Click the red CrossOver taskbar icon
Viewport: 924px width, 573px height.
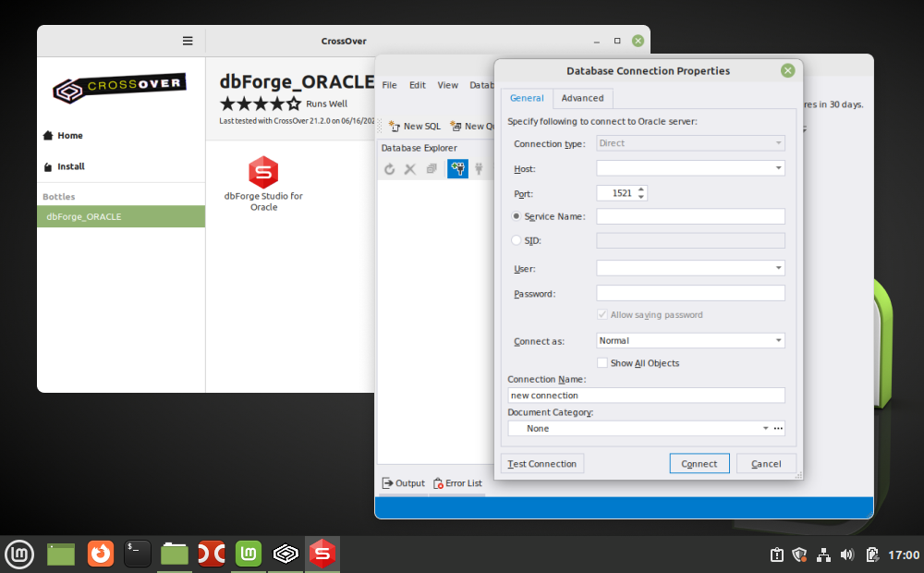[211, 555]
